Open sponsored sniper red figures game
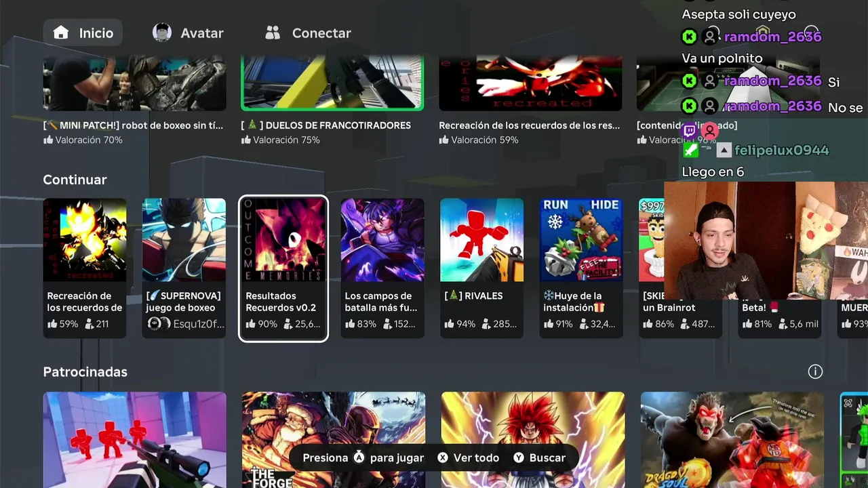 [x=134, y=440]
